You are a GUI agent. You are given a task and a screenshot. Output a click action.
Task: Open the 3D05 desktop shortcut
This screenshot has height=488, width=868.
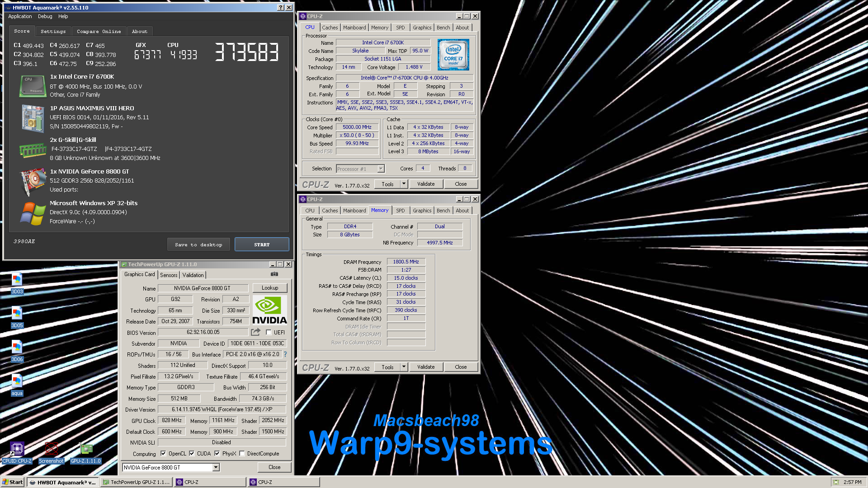point(17,317)
